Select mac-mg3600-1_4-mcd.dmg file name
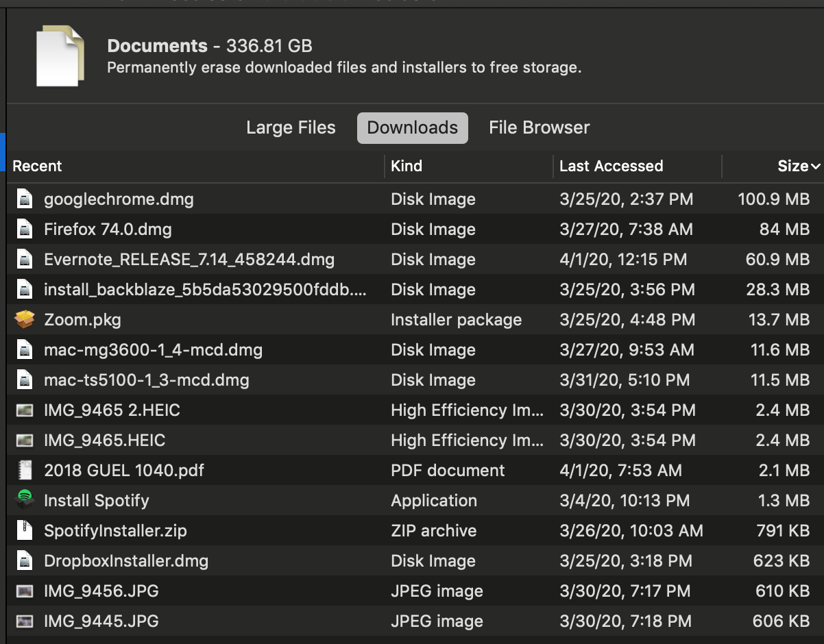The image size is (824, 644). [x=153, y=350]
